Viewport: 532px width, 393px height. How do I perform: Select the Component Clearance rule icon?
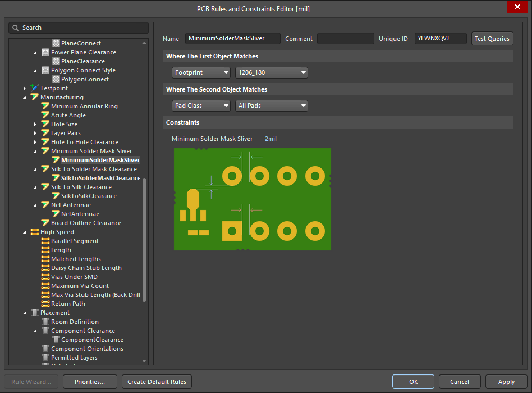pyautogui.click(x=45, y=331)
